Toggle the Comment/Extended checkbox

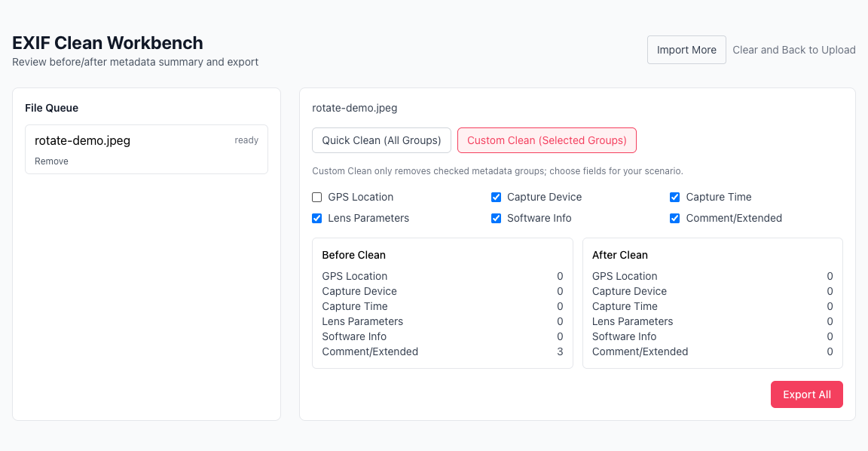675,219
